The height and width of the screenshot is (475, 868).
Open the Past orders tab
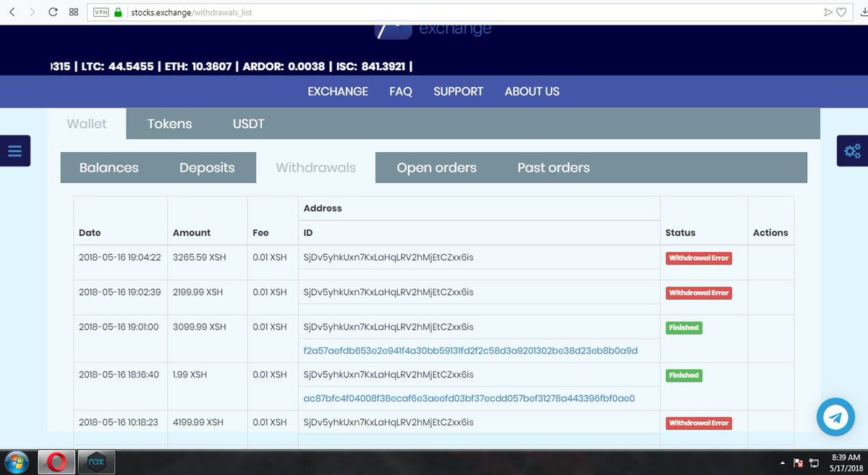pos(554,167)
